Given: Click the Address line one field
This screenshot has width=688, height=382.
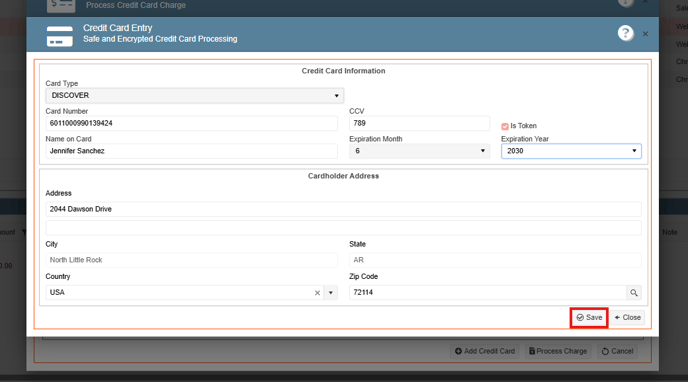Looking at the screenshot, I should point(343,209).
